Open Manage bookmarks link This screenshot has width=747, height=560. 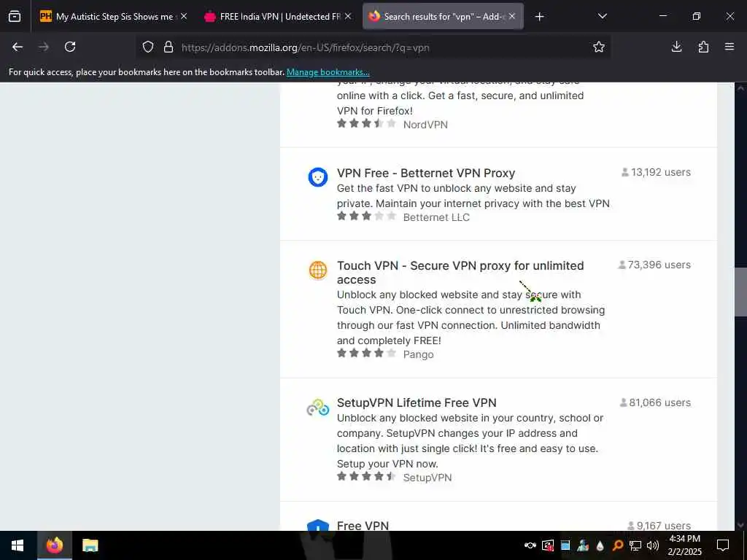pos(328,72)
